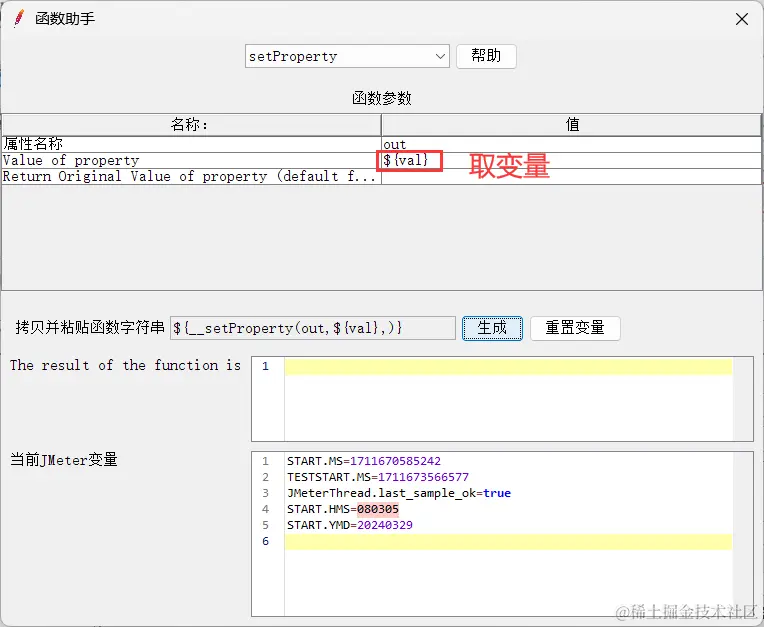Image resolution: width=764 pixels, height=627 pixels.
Task: Click 'The result of the function is' label
Action: tap(125, 365)
